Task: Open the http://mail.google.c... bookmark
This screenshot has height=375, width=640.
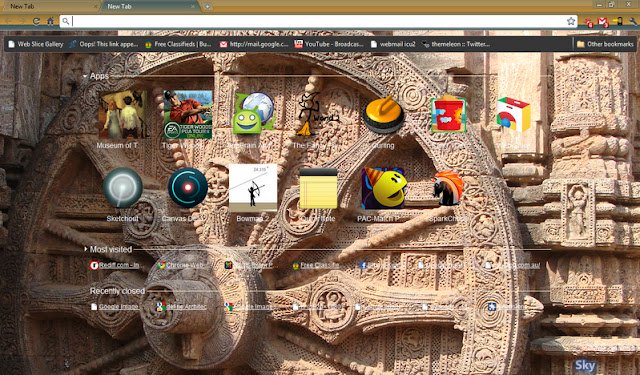Action: (254, 44)
